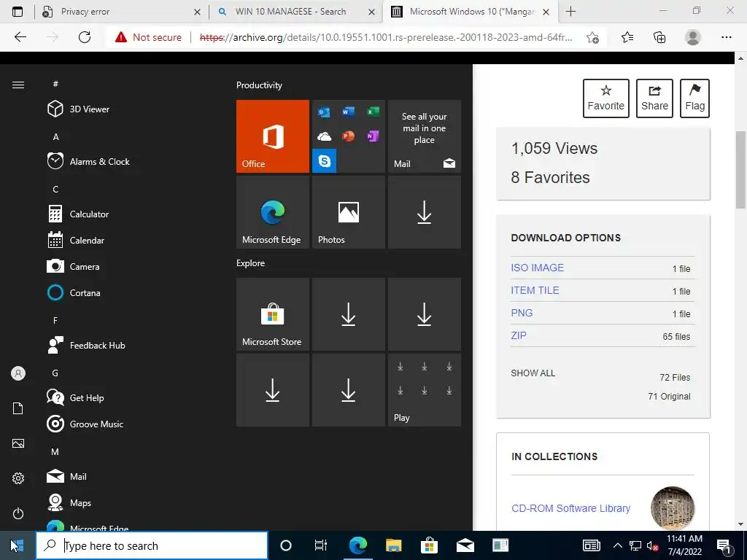
Task: Launch the Maps app
Action: (69, 503)
